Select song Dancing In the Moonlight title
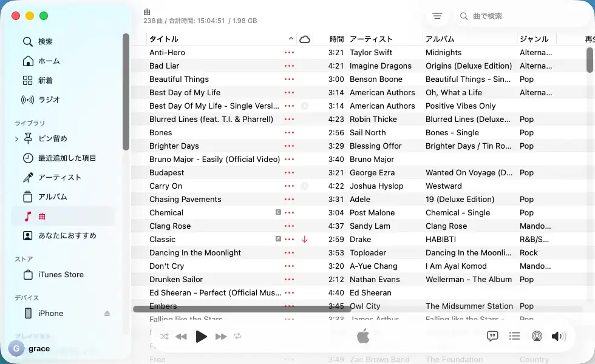Screen dimensions: 595x364 pyautogui.click(x=195, y=252)
